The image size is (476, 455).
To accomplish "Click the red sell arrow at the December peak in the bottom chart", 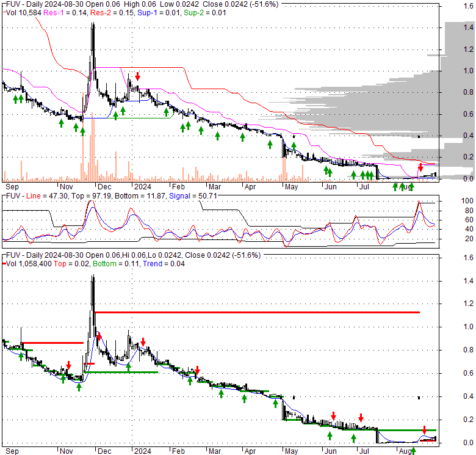I will (99, 337).
